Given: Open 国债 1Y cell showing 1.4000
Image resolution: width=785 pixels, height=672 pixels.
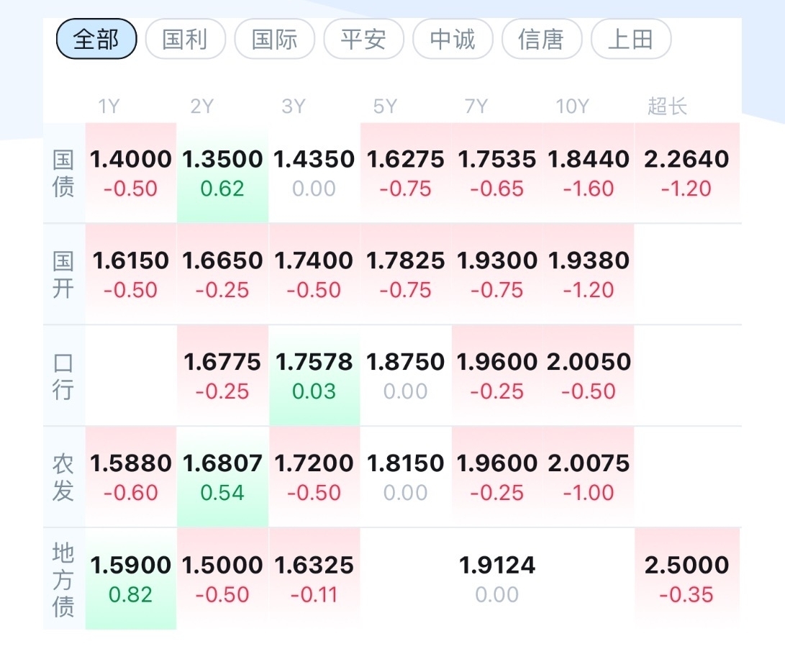Looking at the screenshot, I should [x=131, y=172].
